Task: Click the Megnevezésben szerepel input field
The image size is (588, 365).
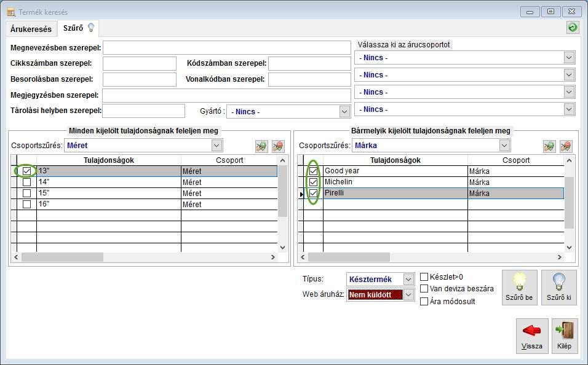Action: coord(227,48)
